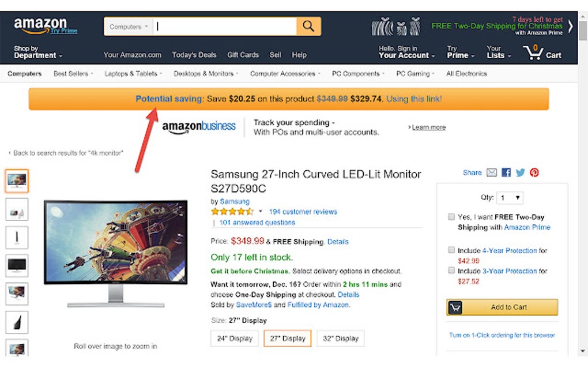Expand the Shop by Department menu
588x368 pixels.
click(x=35, y=52)
